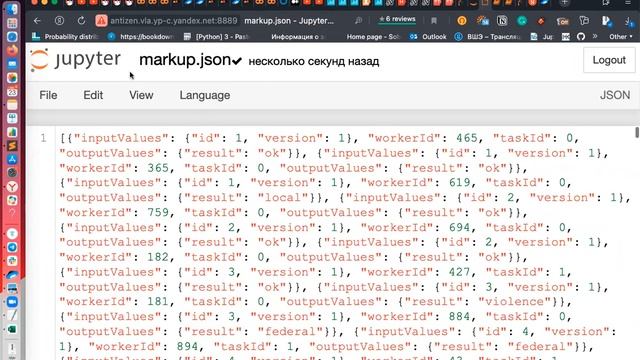Image resolution: width=640 pixels, height=360 pixels.
Task: Click the saved checkmark next to markup.json
Action: (x=237, y=61)
